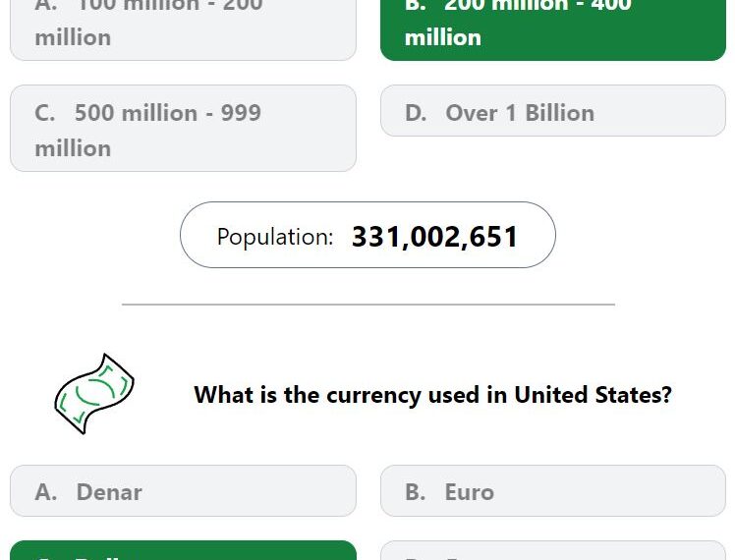
Task: Click the green banknote currency icon
Action: (94, 394)
